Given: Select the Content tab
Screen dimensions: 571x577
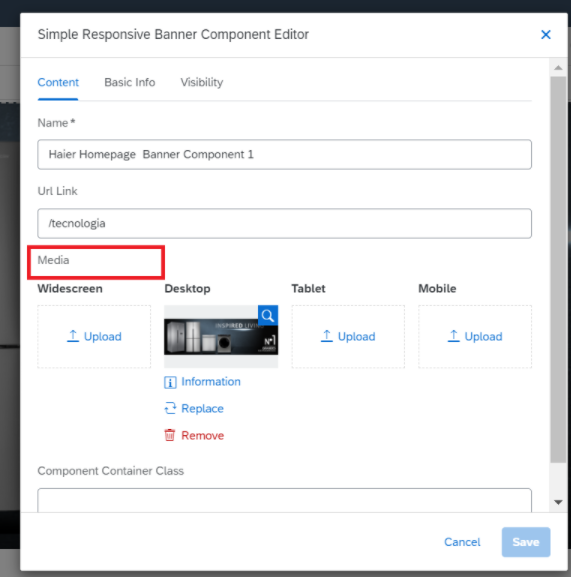Looking at the screenshot, I should (x=58, y=82).
